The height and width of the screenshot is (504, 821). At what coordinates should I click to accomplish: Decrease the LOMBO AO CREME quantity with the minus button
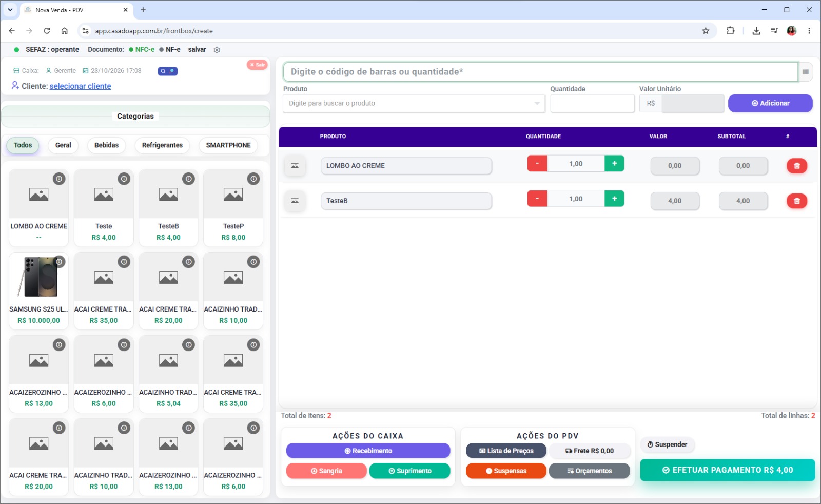coord(537,164)
